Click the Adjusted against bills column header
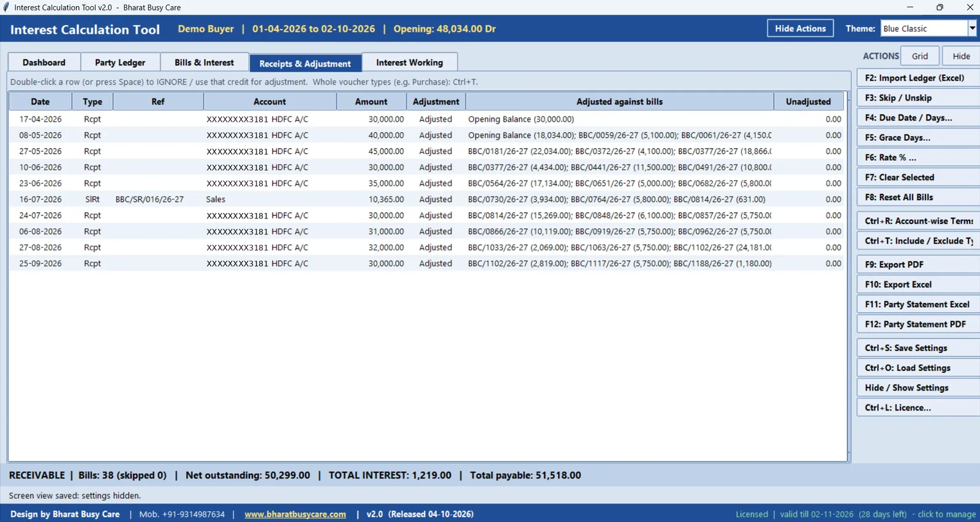The image size is (980, 522). point(619,102)
